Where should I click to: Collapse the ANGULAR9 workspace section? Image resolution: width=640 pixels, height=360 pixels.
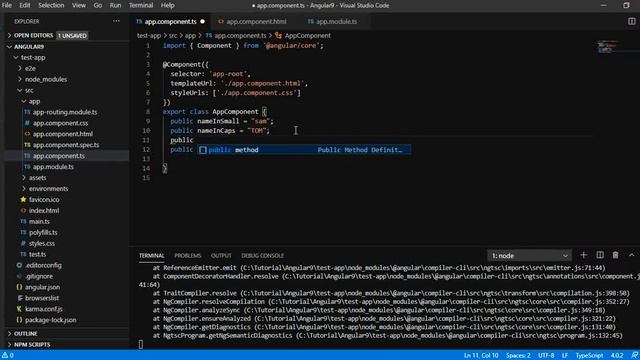coord(29,47)
